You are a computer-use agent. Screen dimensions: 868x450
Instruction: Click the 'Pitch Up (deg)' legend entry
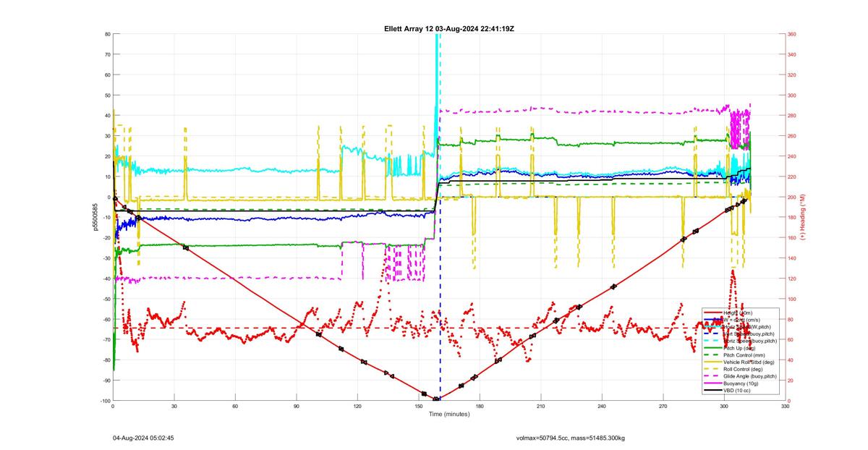[739, 348]
